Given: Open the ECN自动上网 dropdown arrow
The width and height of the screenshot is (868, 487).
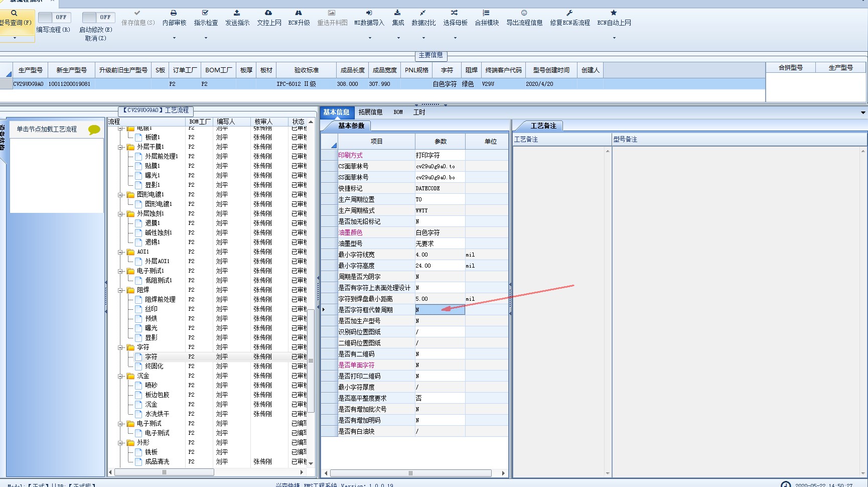Looking at the screenshot, I should point(614,38).
